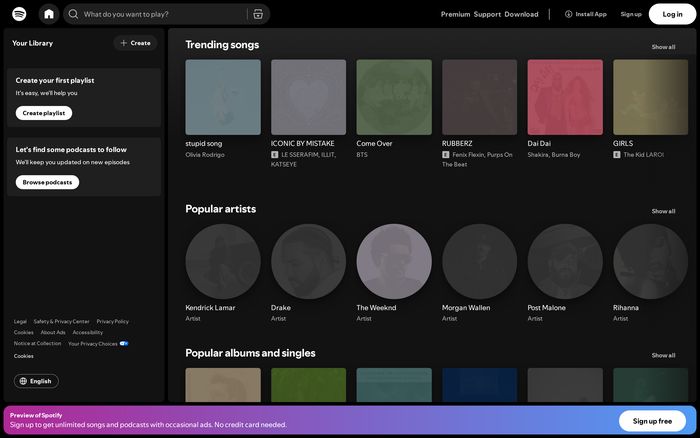Open ICONIC BY MISTAKE cover art

308,97
